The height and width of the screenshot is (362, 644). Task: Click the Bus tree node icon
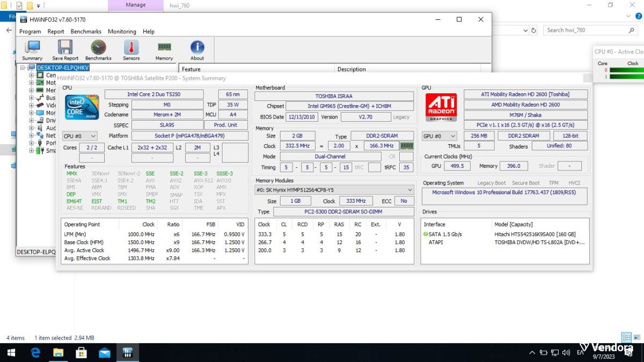tap(40, 98)
